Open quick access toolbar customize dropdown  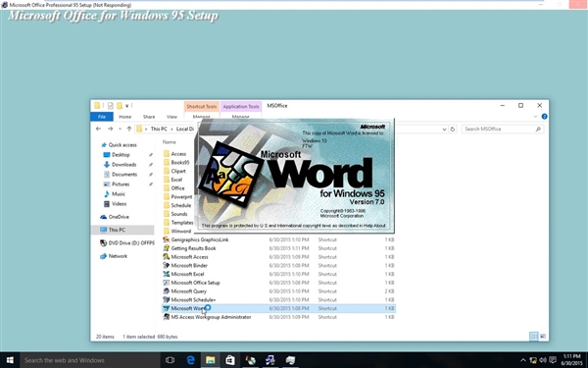126,106
